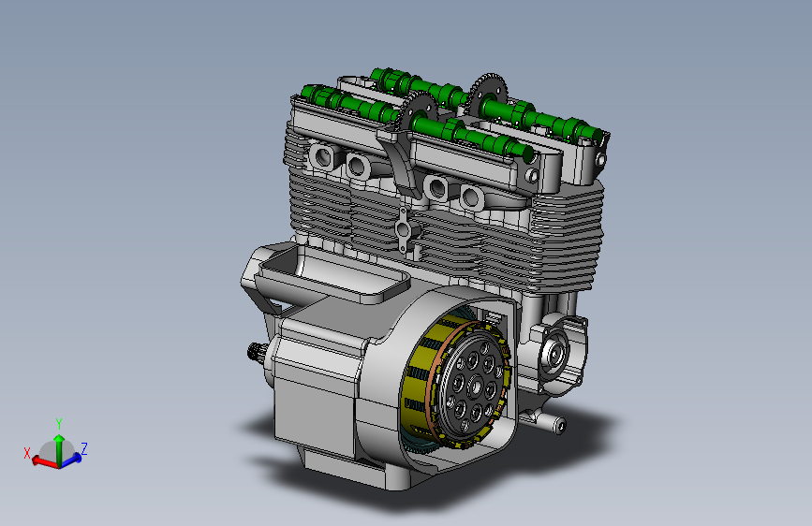Click the blue Z axis on the orientation triad

(72, 460)
